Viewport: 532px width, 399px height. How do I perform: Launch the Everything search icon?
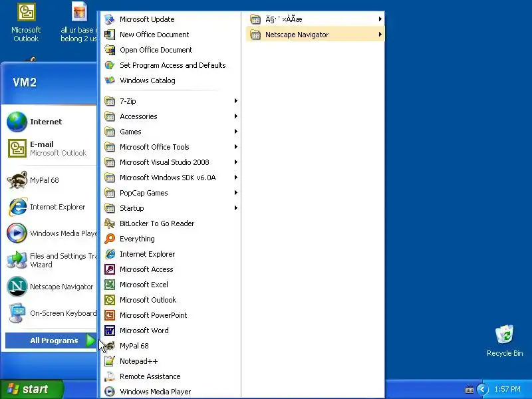click(110, 239)
